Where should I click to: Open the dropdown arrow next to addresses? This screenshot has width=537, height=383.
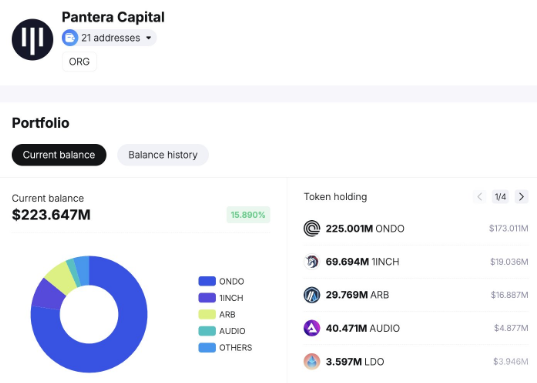click(x=149, y=38)
